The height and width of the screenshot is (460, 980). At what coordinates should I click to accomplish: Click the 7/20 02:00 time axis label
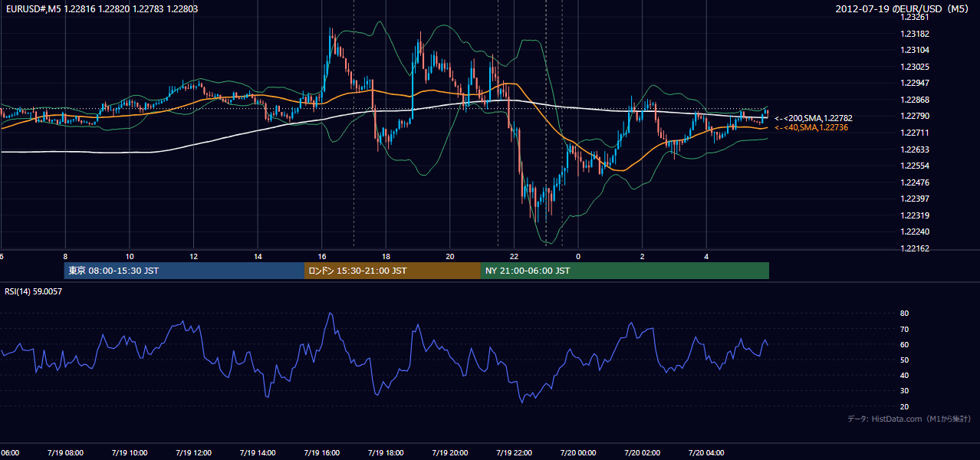tap(642, 452)
